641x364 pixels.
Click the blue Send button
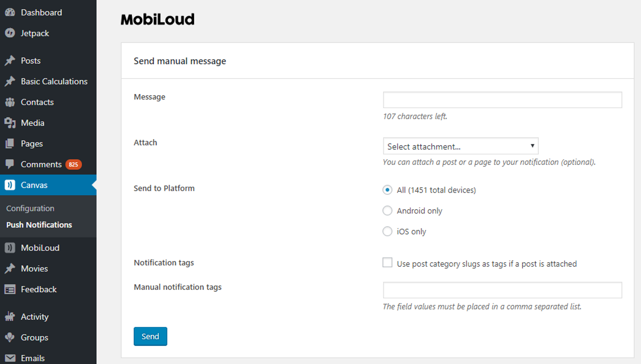150,336
